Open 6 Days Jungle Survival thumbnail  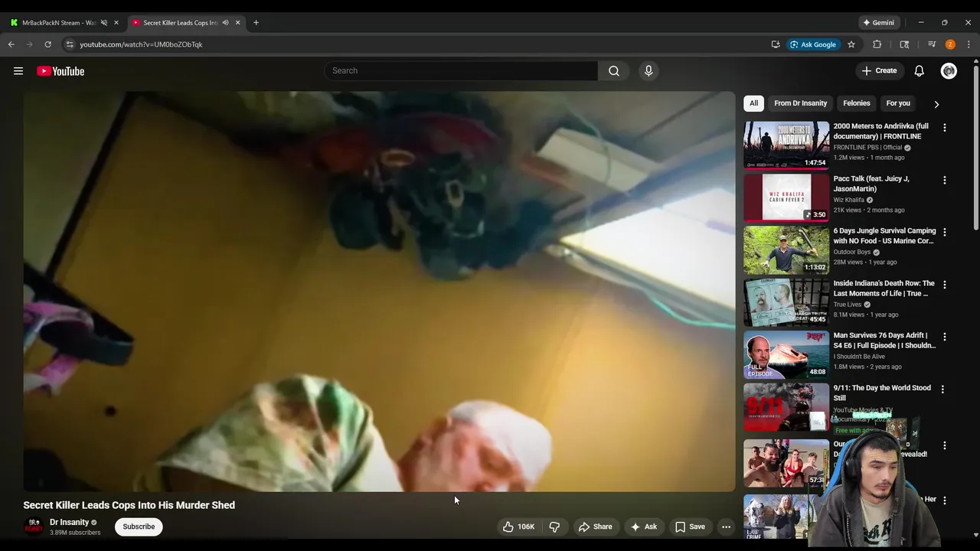click(x=786, y=249)
